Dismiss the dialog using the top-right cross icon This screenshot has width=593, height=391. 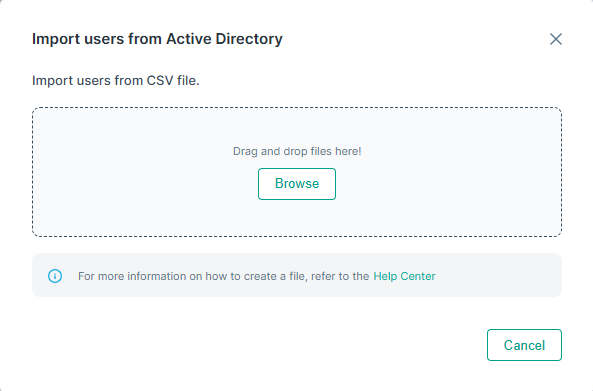coord(556,39)
